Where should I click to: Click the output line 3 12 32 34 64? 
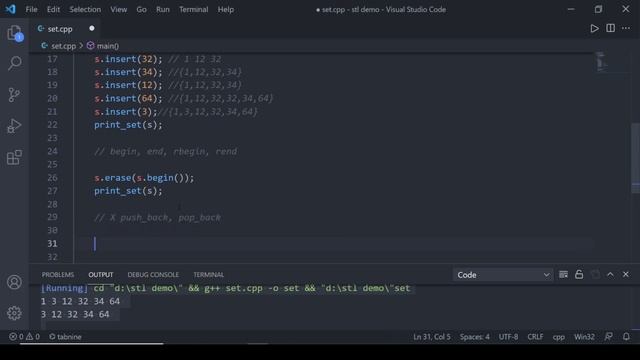pyautogui.click(x=75, y=314)
